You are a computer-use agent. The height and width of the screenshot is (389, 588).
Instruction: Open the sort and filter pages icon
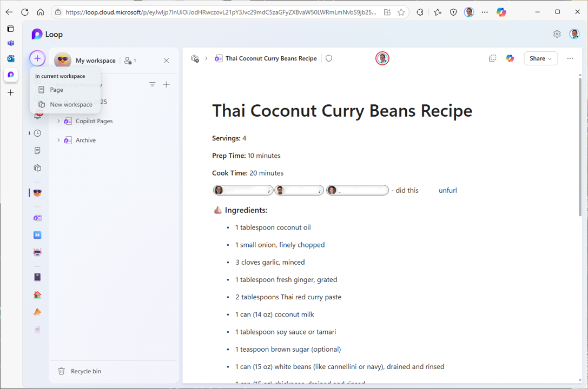coord(152,85)
